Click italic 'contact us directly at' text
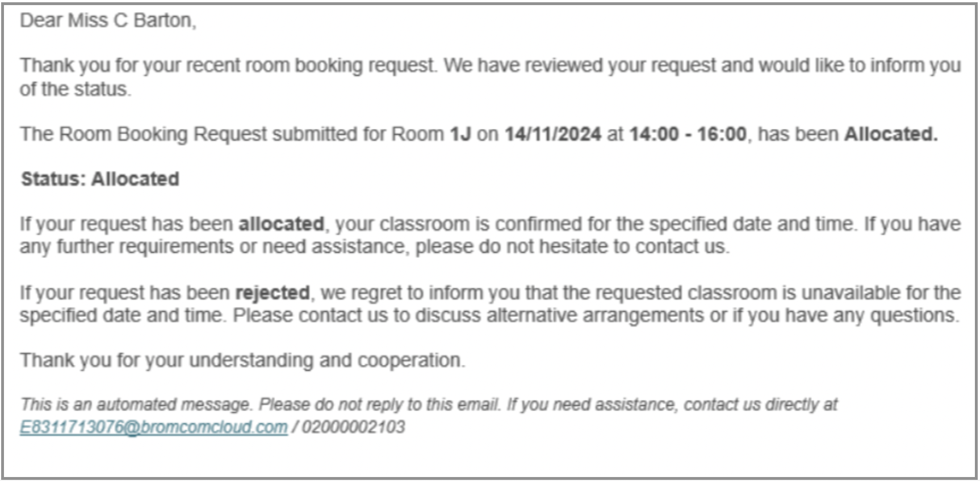Screen dimensions: 980x481 point(760,404)
